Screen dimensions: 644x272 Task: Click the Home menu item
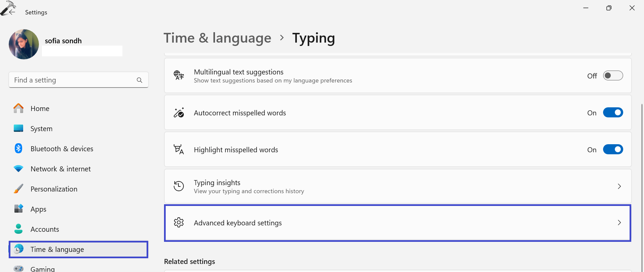(x=40, y=108)
